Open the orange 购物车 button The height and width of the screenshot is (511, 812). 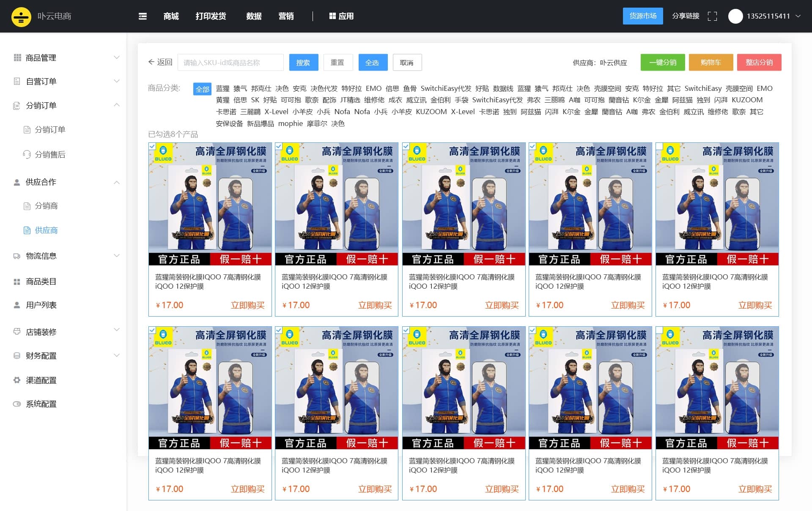[x=711, y=63]
